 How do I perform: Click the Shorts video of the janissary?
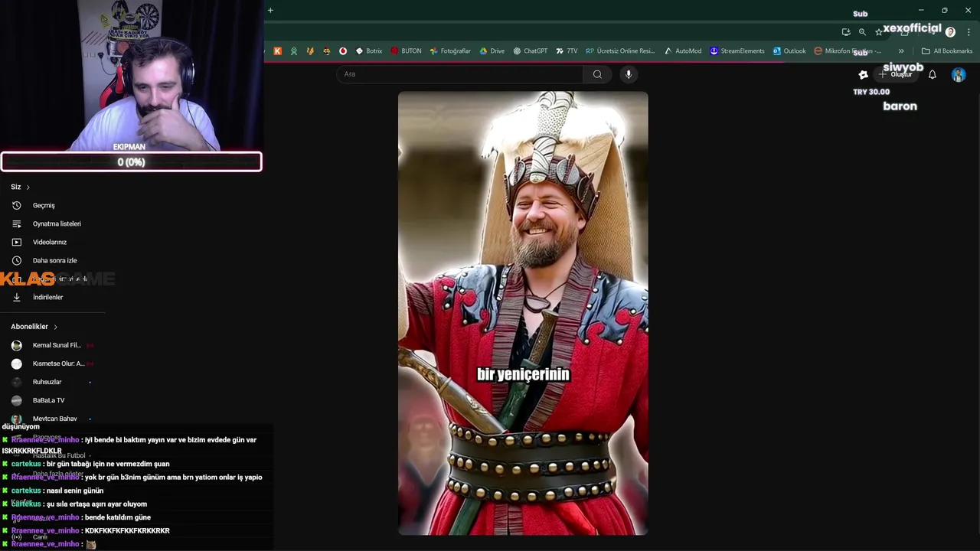tap(523, 313)
